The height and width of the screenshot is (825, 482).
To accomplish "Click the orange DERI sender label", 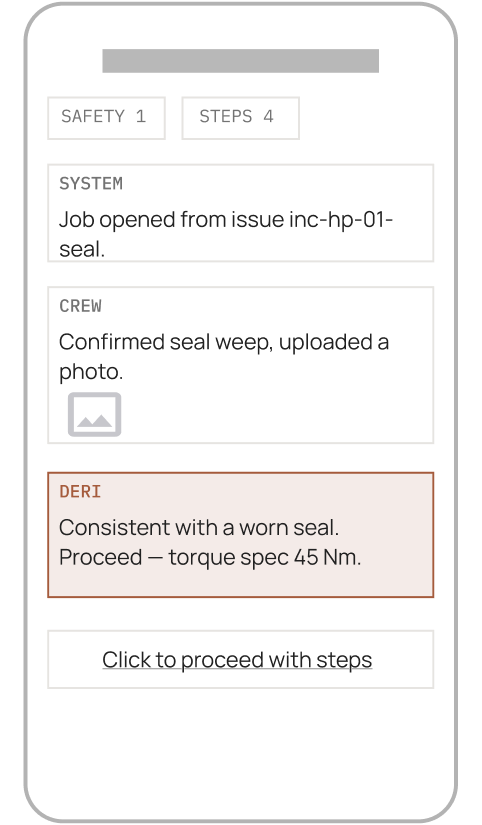I will pyautogui.click(x=80, y=491).
